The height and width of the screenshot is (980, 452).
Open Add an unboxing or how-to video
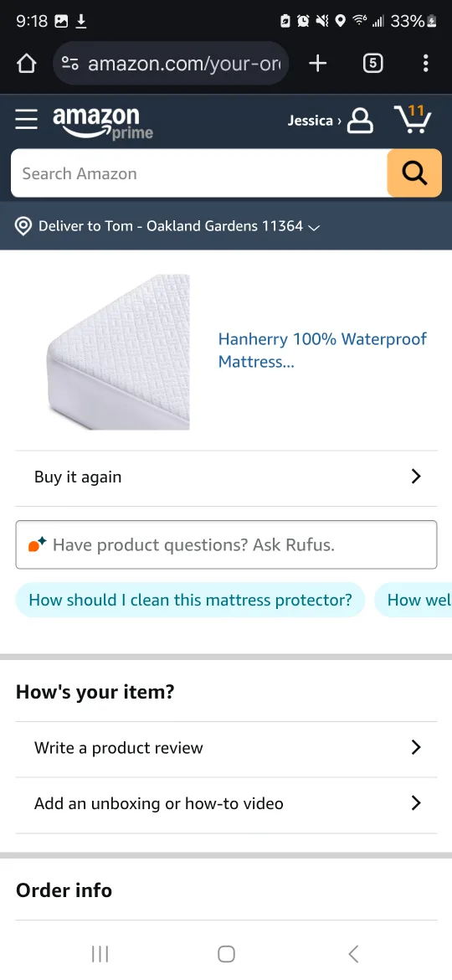coord(226,804)
